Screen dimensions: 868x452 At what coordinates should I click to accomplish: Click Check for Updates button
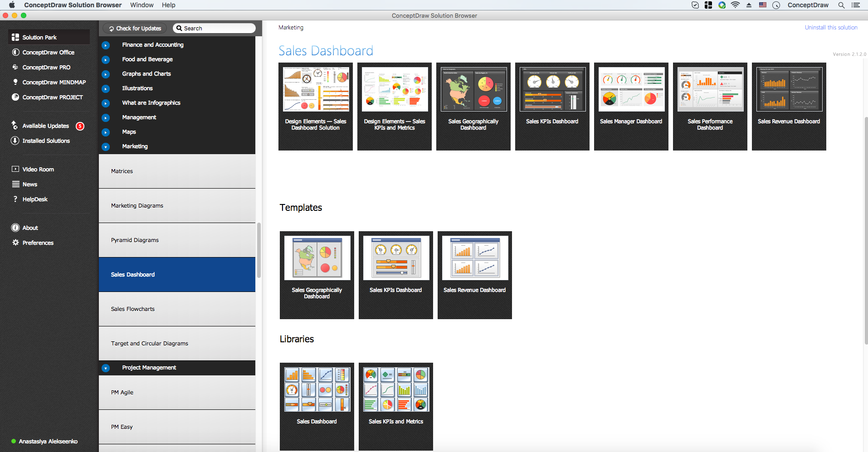(135, 28)
